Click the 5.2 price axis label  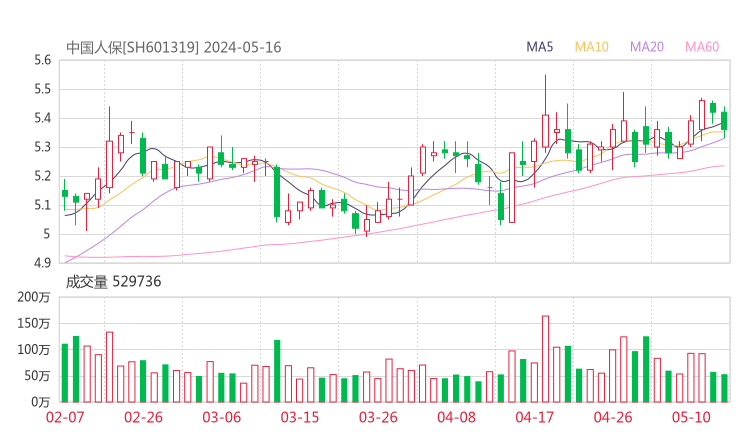(42, 176)
